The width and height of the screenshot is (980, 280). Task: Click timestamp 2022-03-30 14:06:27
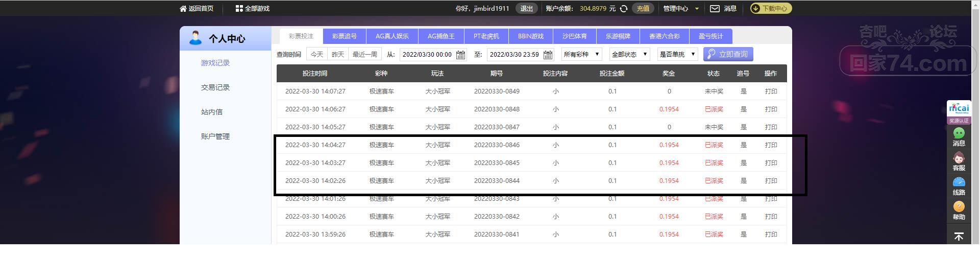[315, 109]
